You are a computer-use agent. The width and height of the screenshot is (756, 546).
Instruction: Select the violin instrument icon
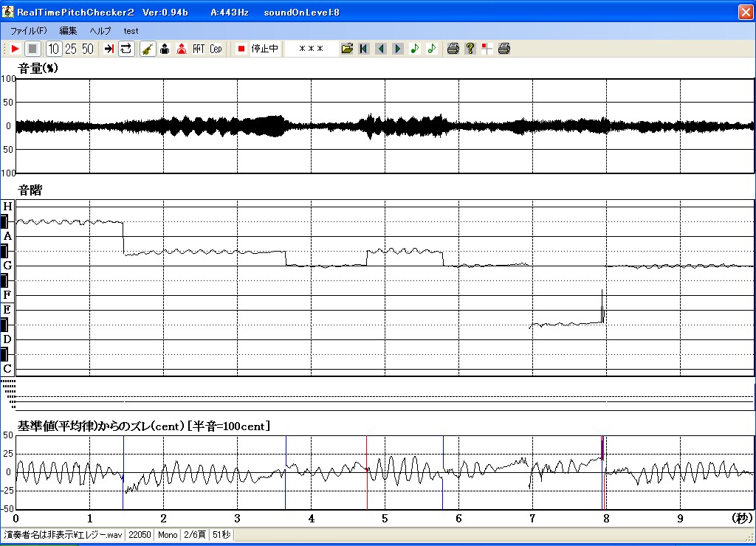pos(148,49)
